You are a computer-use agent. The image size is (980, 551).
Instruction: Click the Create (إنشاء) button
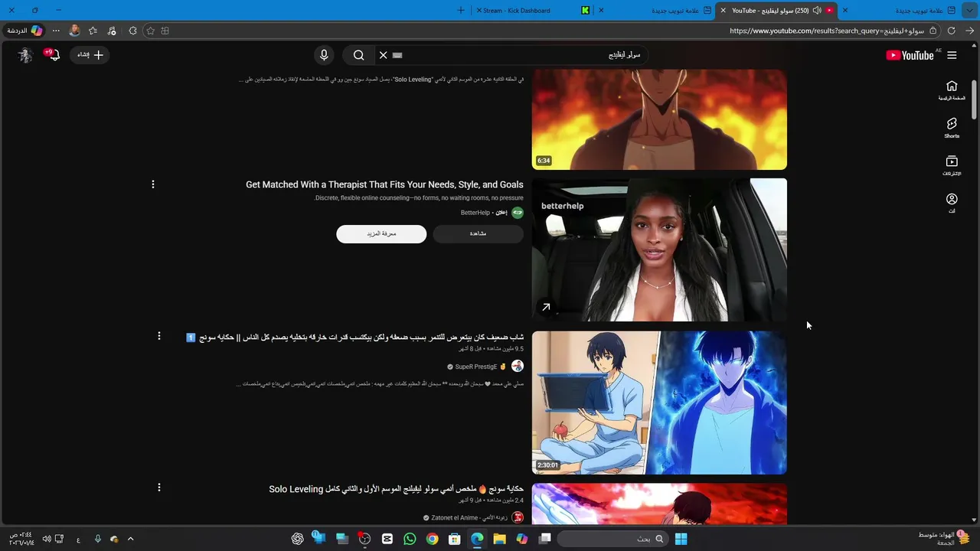pos(90,55)
